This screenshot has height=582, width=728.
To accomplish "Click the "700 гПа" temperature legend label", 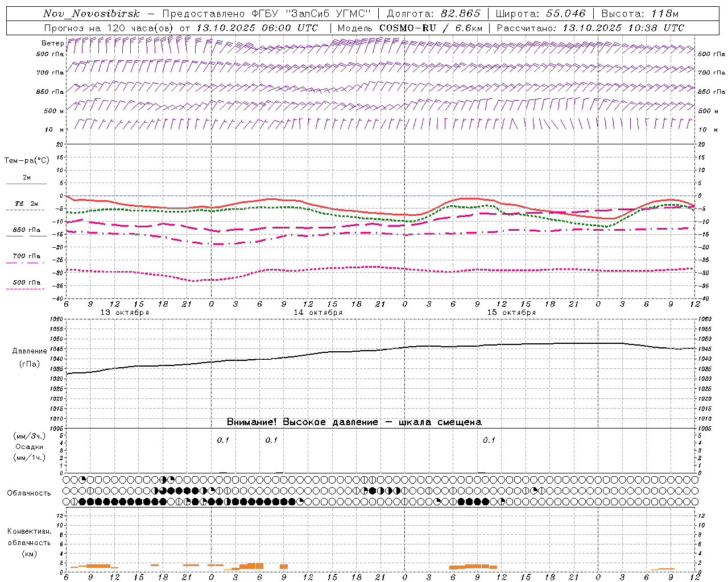I will [26, 256].
